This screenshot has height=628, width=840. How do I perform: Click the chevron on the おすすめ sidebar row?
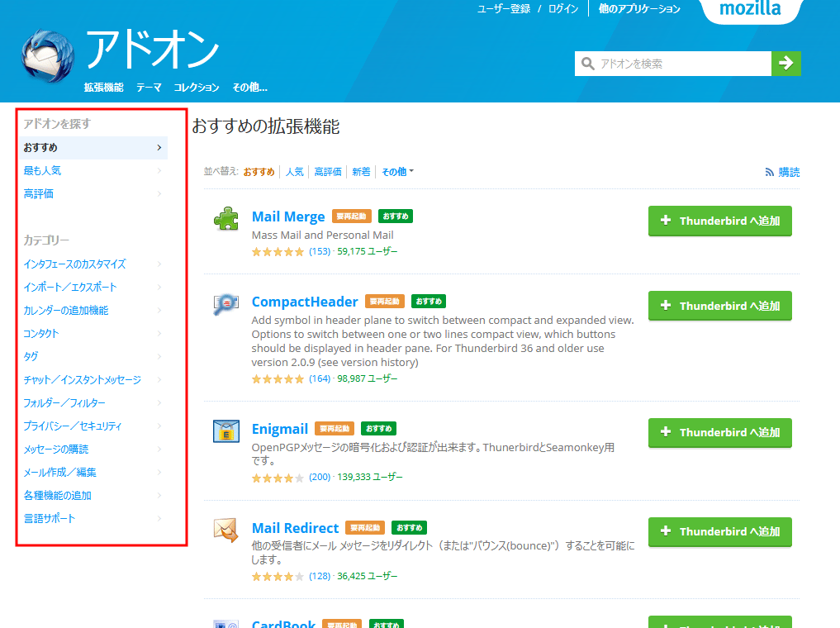point(159,147)
